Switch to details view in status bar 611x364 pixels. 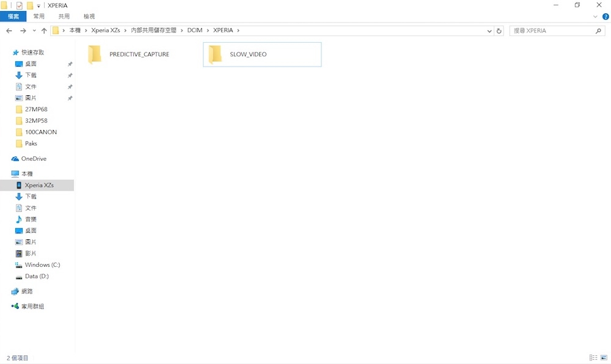coord(593,357)
